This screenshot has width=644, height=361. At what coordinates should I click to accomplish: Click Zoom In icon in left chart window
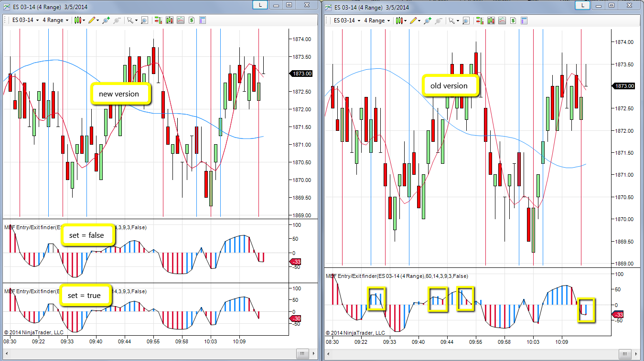click(106, 20)
